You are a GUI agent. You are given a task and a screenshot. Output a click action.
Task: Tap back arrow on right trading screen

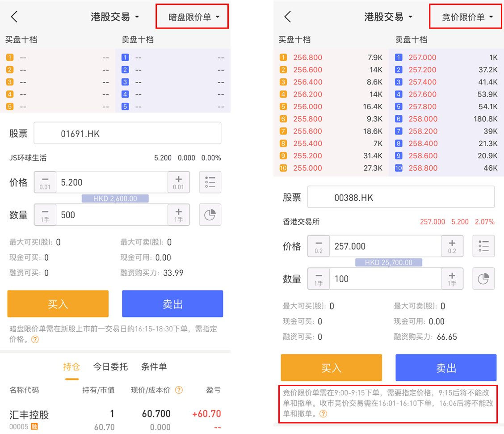(288, 17)
